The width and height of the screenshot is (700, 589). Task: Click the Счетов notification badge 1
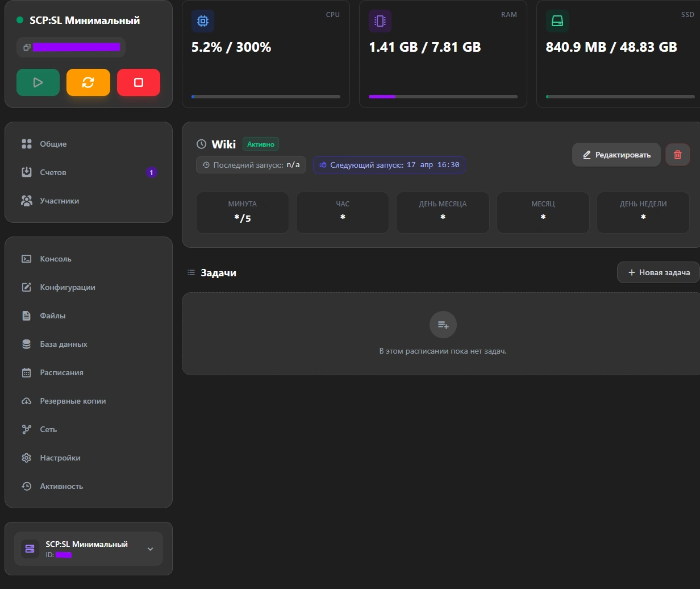pos(151,172)
